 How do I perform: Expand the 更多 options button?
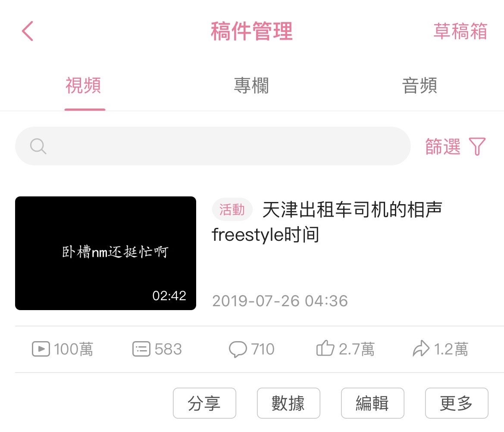[x=457, y=403]
